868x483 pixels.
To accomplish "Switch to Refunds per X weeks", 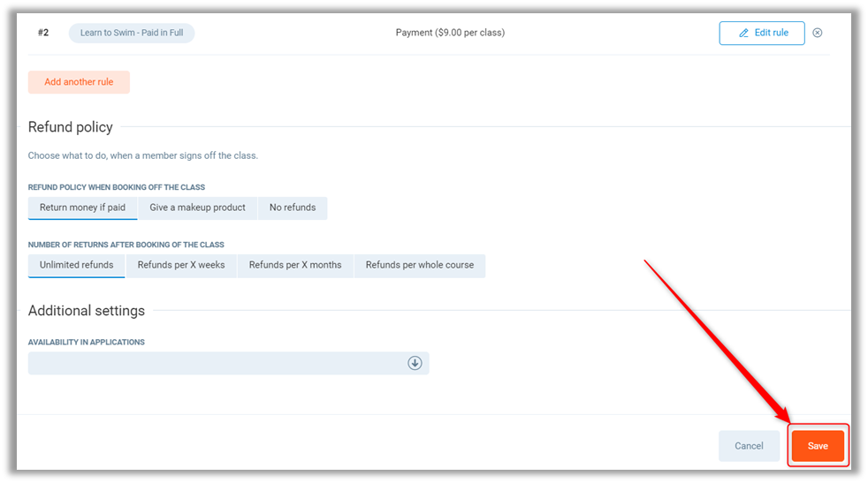I will coord(181,265).
